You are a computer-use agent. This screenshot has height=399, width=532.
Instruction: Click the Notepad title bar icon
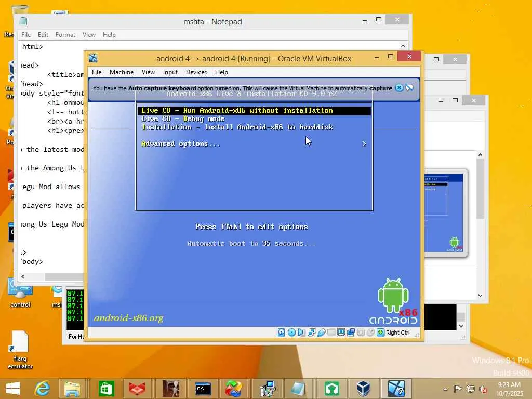click(23, 21)
